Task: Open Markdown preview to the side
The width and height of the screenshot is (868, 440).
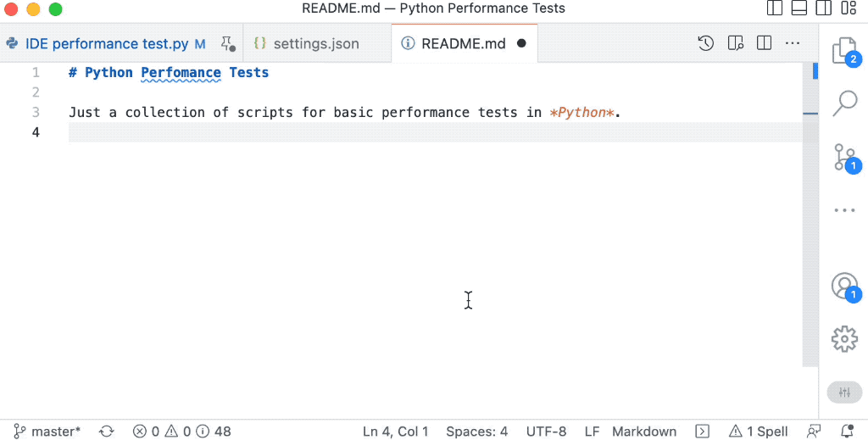Action: coord(735,43)
